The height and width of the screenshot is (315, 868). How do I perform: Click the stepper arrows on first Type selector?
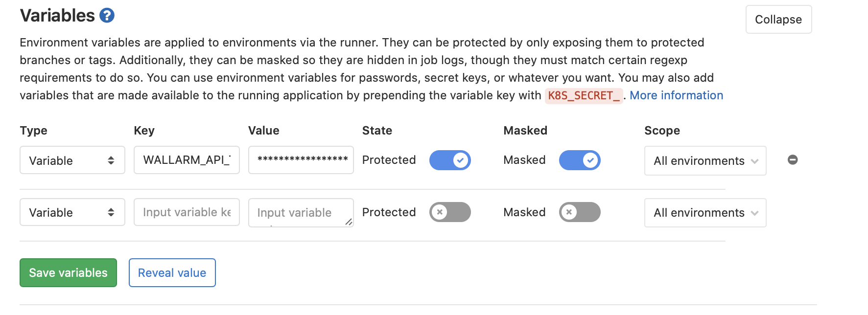(112, 160)
